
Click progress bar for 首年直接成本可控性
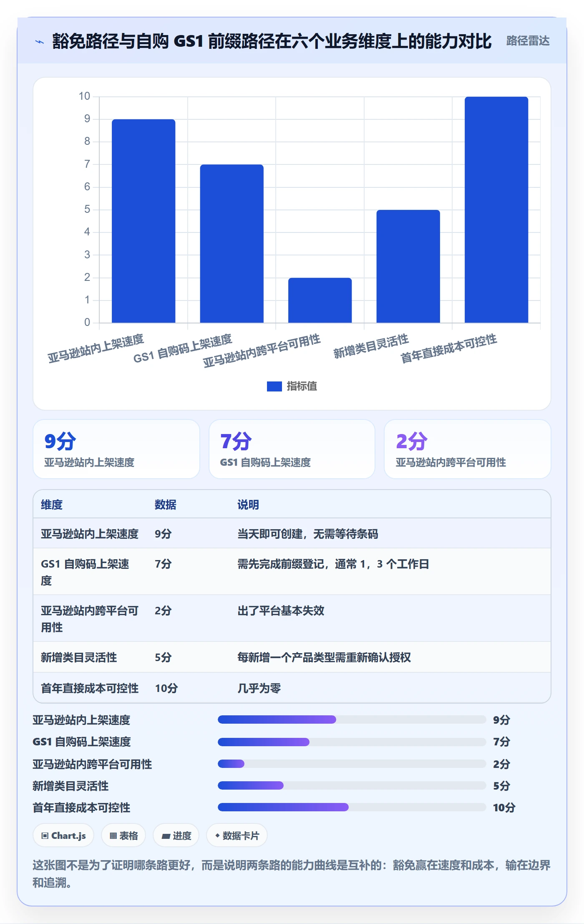352,807
